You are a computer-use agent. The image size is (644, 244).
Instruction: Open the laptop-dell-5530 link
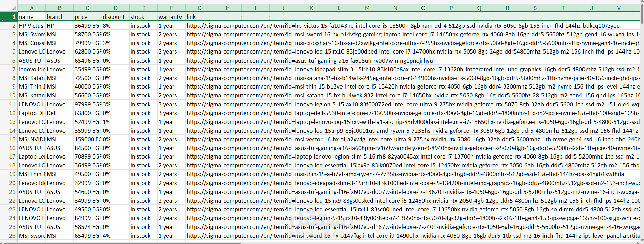[413, 113]
